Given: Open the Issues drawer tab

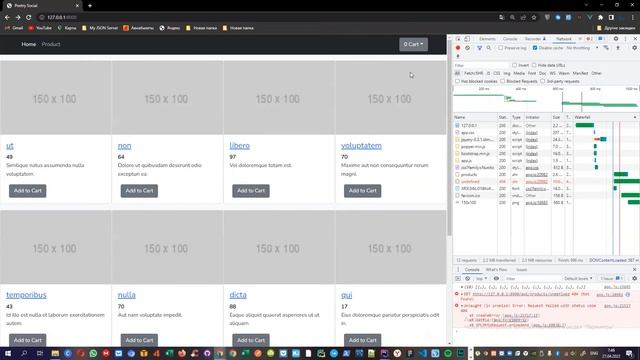Looking at the screenshot, I should tap(521, 269).
